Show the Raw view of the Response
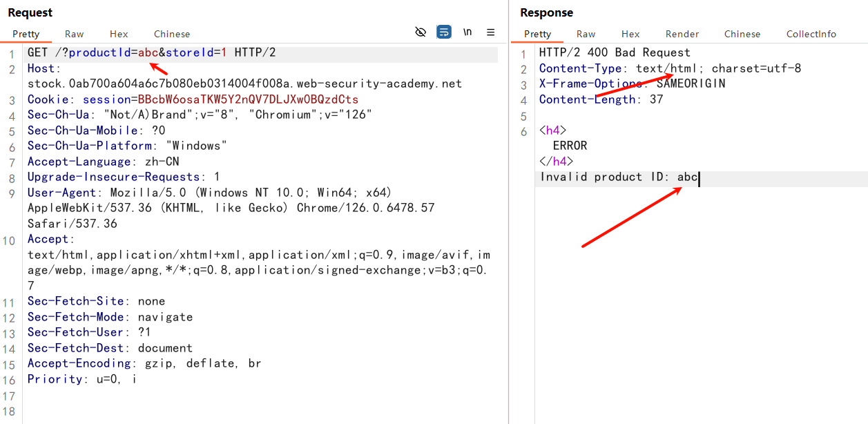This screenshot has height=424, width=868. (586, 34)
